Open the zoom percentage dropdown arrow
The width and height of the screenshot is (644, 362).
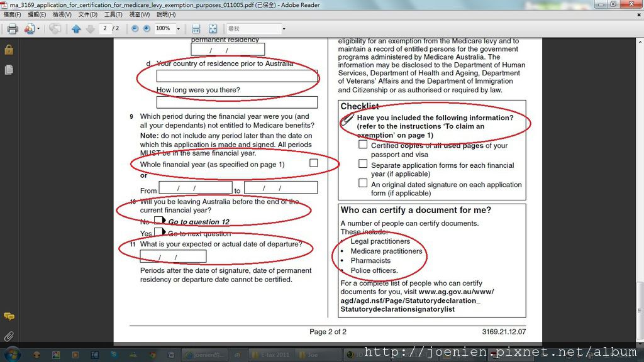point(178,29)
